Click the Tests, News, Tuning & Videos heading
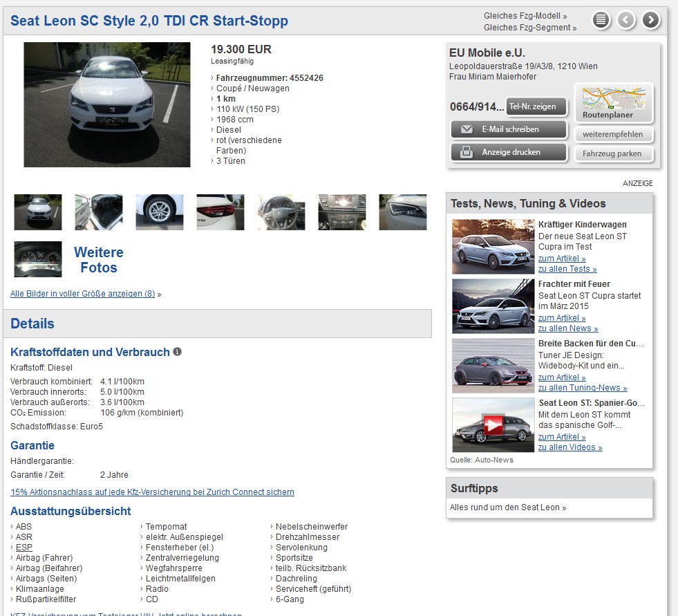 click(x=528, y=203)
